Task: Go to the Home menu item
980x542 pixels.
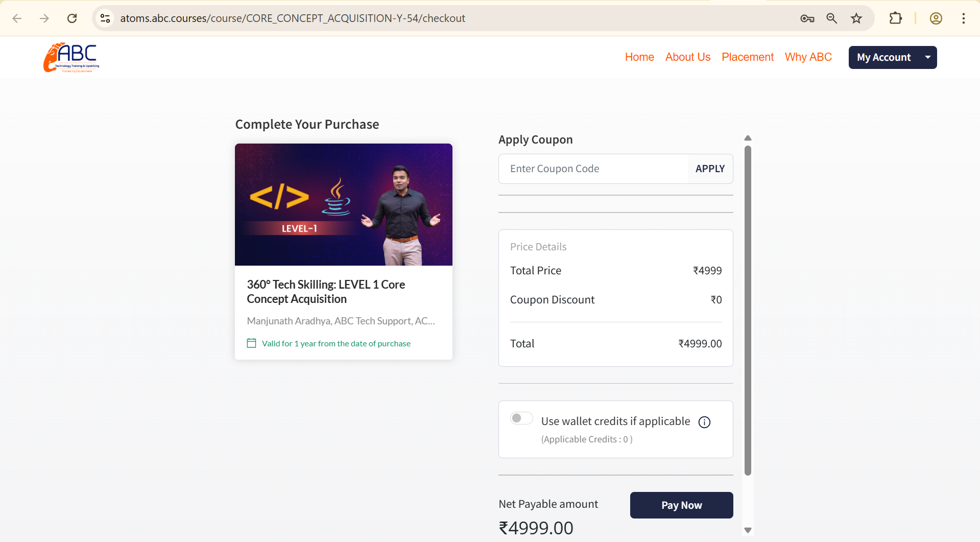Action: pyautogui.click(x=639, y=57)
